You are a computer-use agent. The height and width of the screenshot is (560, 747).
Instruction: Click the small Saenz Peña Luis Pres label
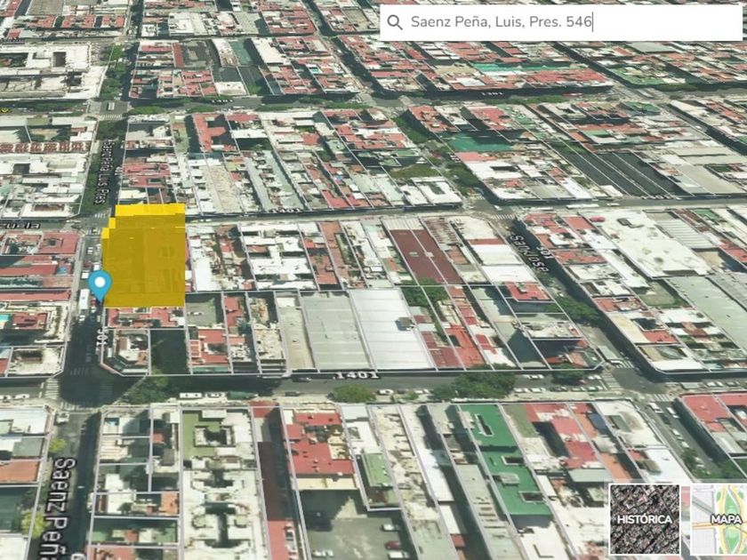click(x=109, y=160)
